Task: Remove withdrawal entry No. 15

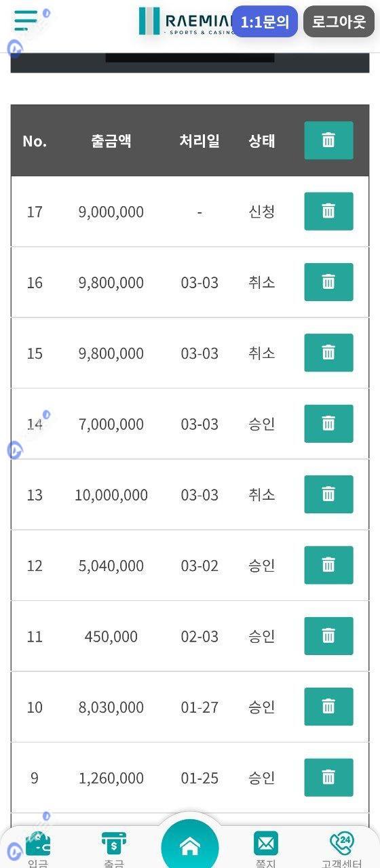Action: click(x=328, y=353)
